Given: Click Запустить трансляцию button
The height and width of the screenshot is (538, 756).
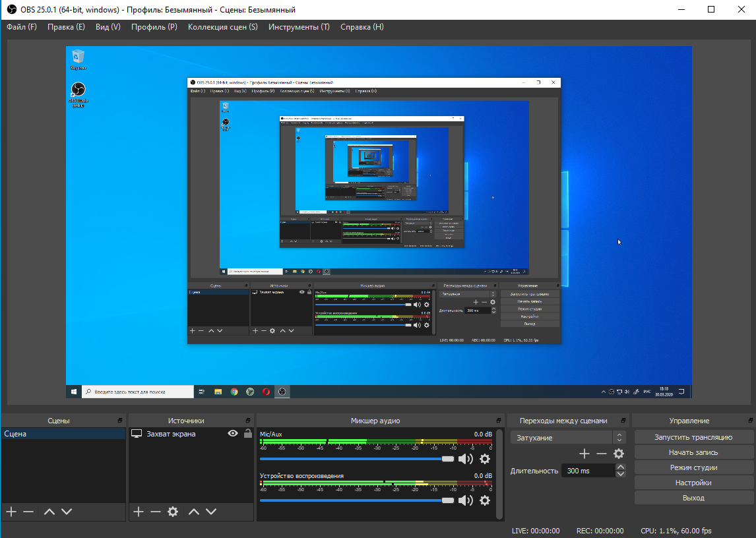Looking at the screenshot, I should click(693, 437).
